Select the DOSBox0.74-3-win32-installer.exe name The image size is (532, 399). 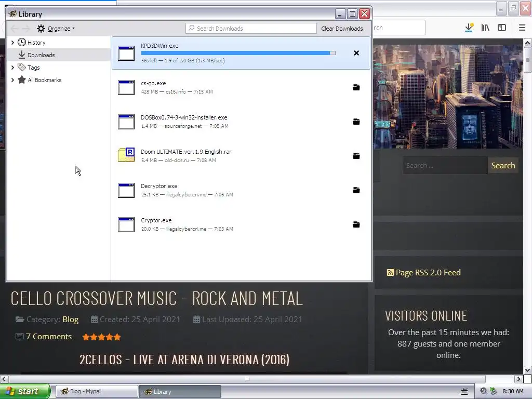(x=184, y=117)
